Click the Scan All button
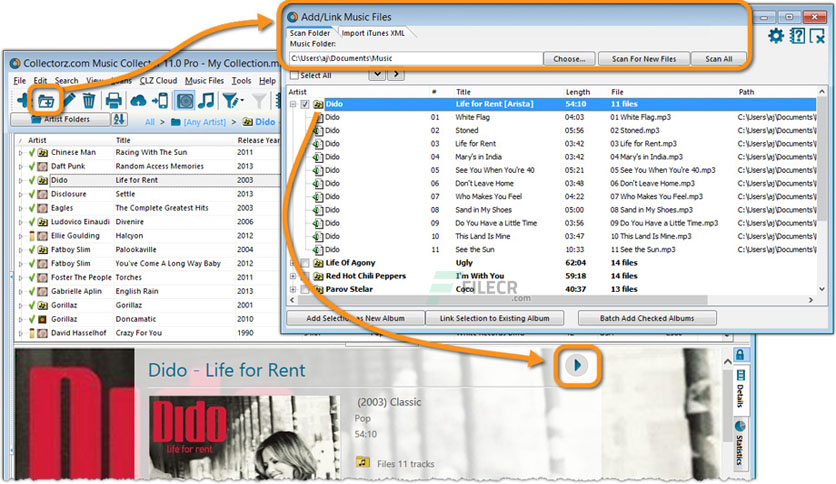Viewport: 836px width, 484px height. point(718,59)
